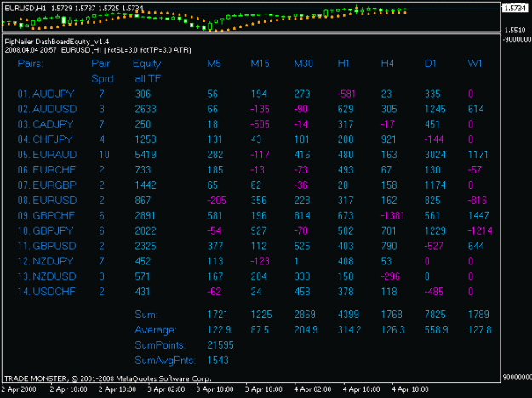Click the AUDJPY H1 value -581

[x=346, y=94]
